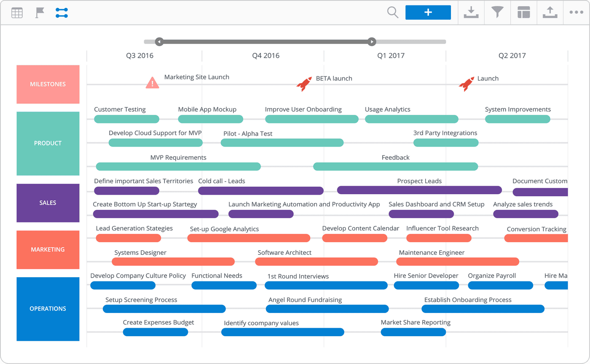590x364 pixels.
Task: Click the Launch milestone rocket icon
Action: click(x=467, y=84)
